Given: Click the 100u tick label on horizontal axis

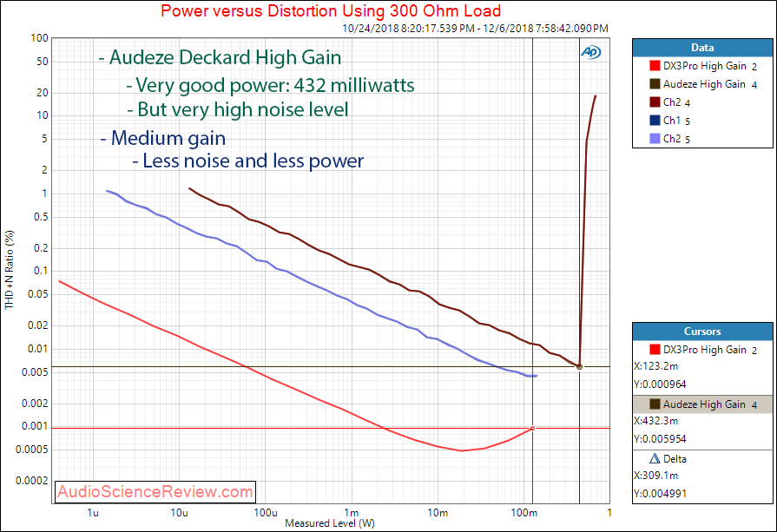Looking at the screenshot, I should 266,513.
